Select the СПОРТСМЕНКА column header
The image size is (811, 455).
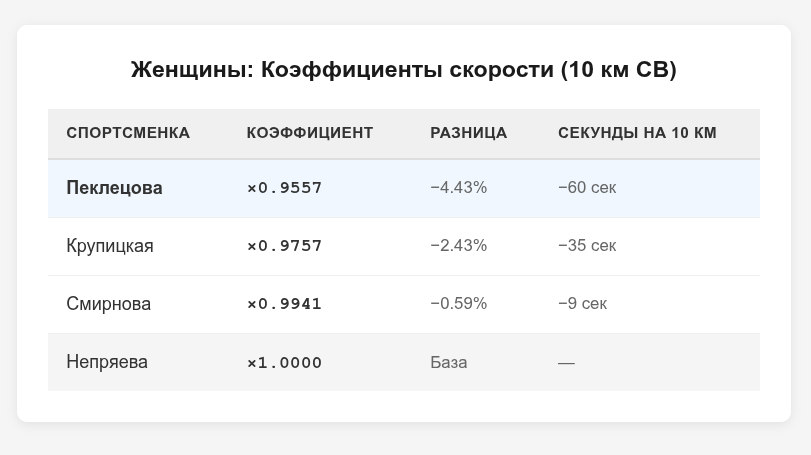tap(128, 133)
